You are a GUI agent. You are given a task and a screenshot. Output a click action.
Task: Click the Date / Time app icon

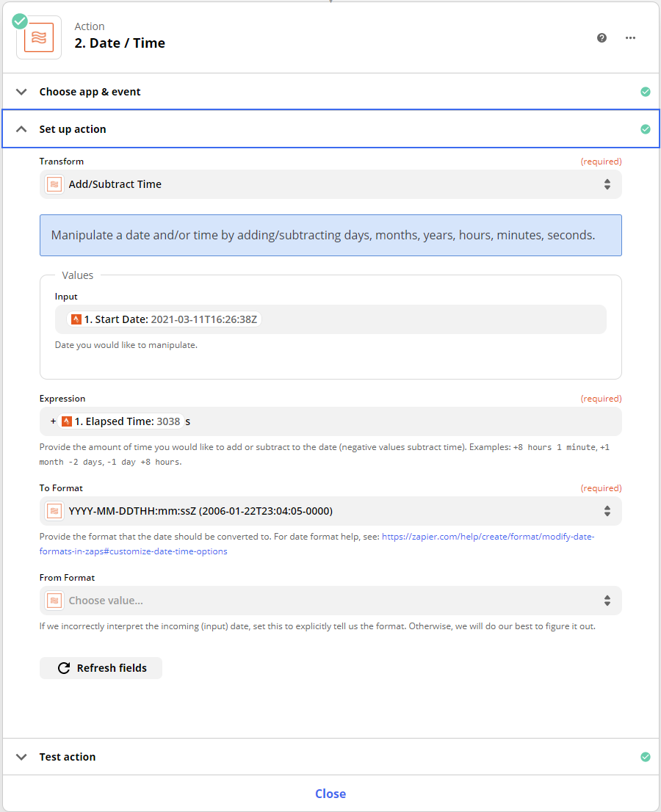click(39, 37)
